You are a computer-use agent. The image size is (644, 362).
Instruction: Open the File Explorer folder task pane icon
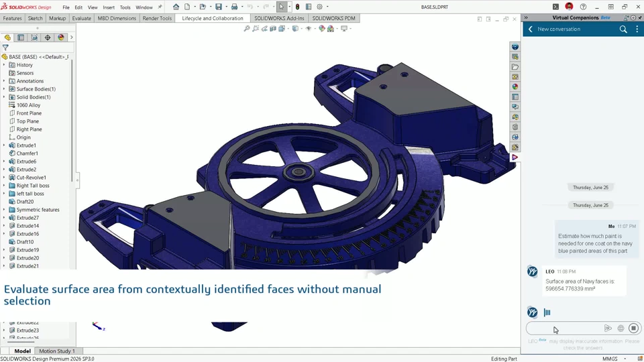click(x=515, y=67)
